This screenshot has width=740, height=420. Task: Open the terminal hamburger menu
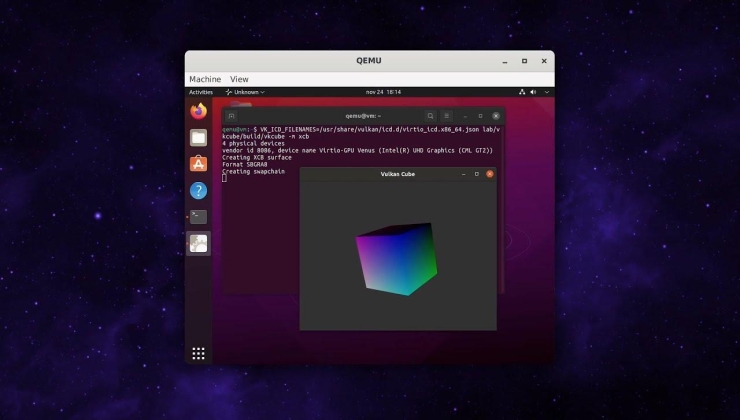447,116
